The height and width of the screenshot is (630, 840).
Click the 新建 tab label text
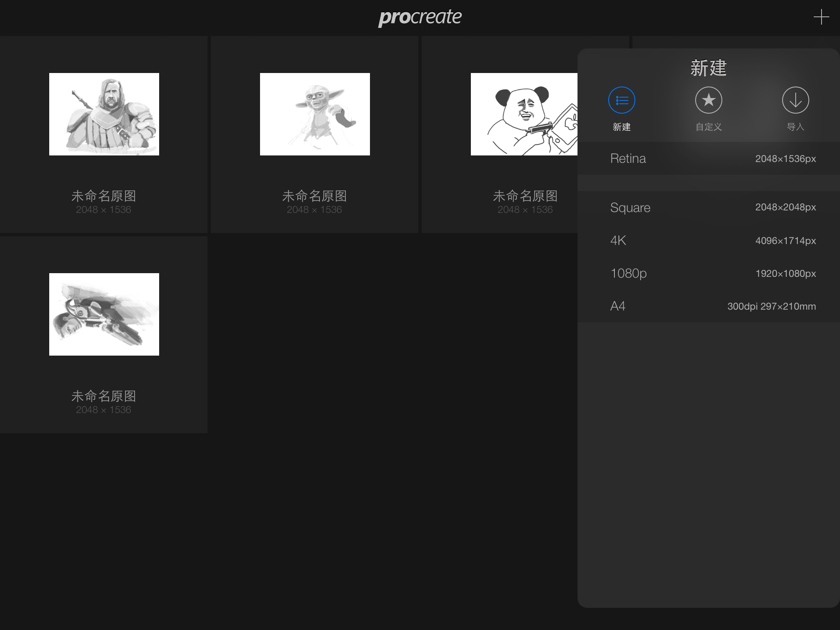(x=621, y=127)
